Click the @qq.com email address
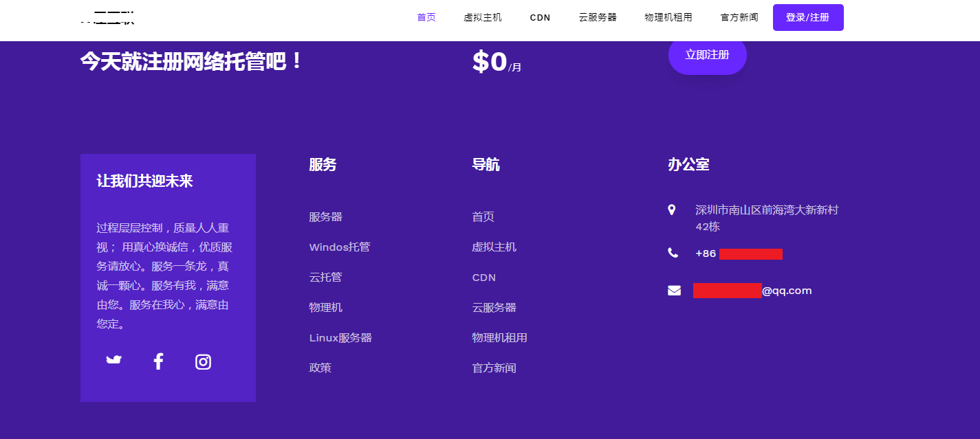Screen dimensions: 980x439 752,291
